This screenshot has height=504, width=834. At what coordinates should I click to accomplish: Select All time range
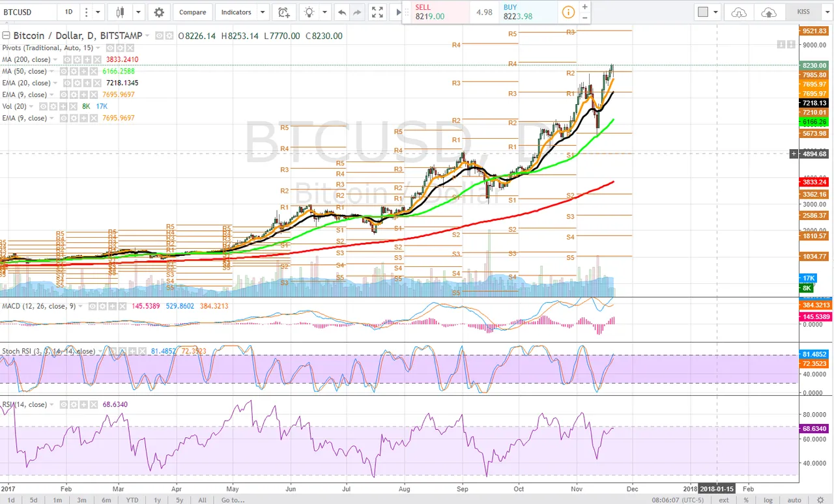(202, 500)
